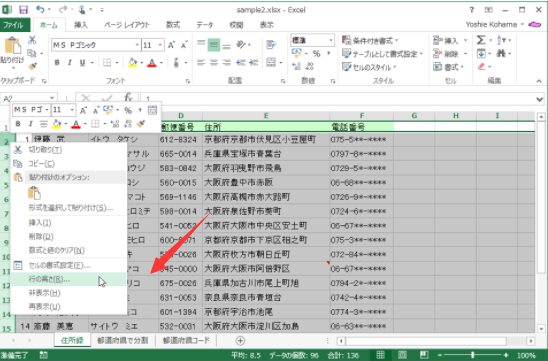Viewport: 548px width, 361px height.
Task: Apply percent style in ribbon
Action: (316, 53)
